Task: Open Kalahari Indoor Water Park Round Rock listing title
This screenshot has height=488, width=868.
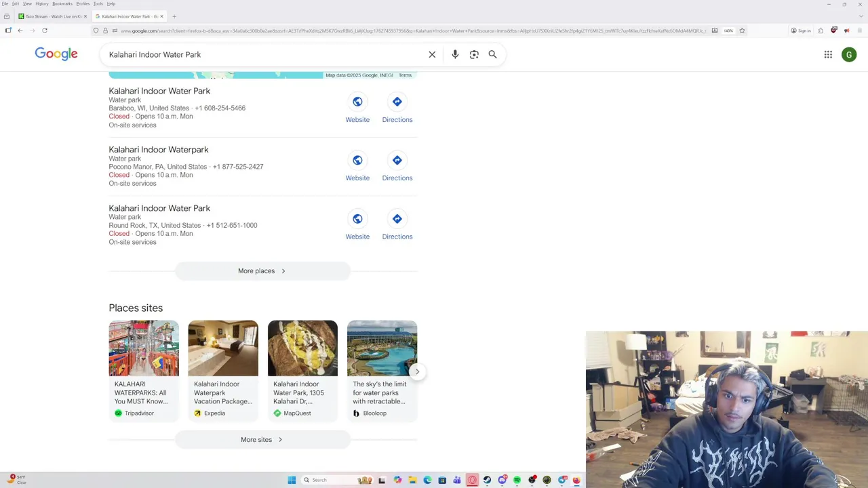Action: pyautogui.click(x=159, y=208)
